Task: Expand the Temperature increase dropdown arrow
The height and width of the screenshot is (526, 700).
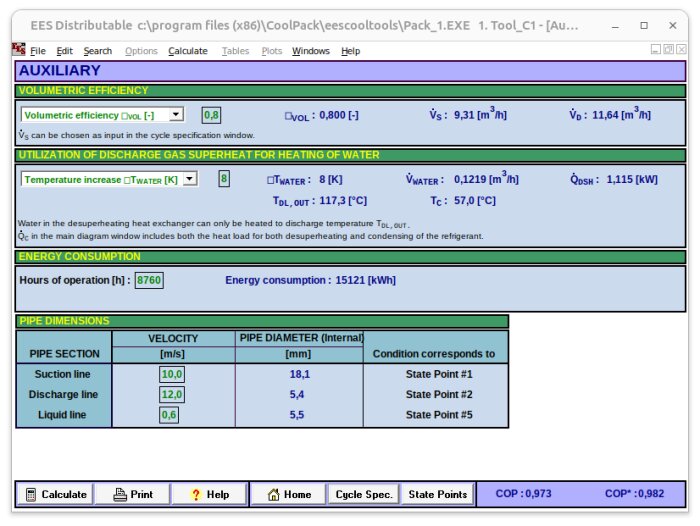Action: click(190, 179)
